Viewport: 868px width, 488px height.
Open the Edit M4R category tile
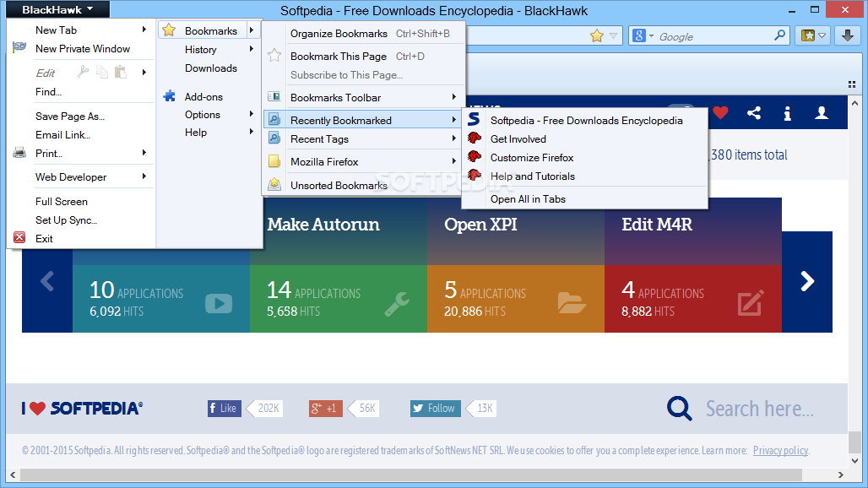[x=693, y=265]
